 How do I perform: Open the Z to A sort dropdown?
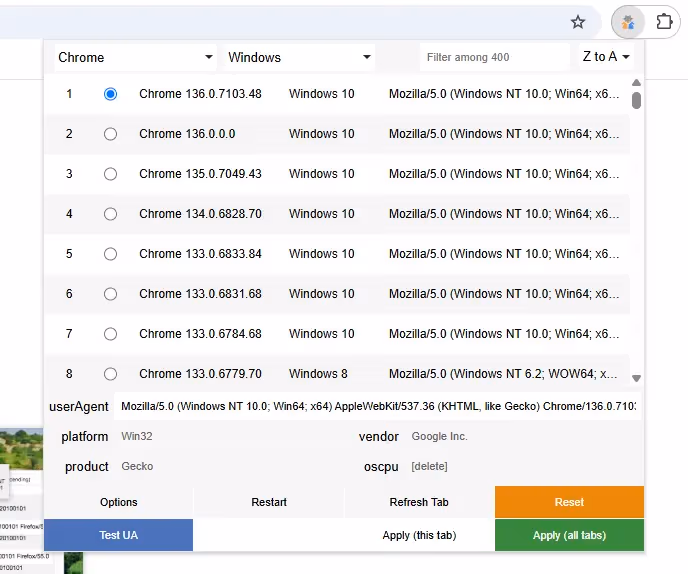pyautogui.click(x=606, y=57)
